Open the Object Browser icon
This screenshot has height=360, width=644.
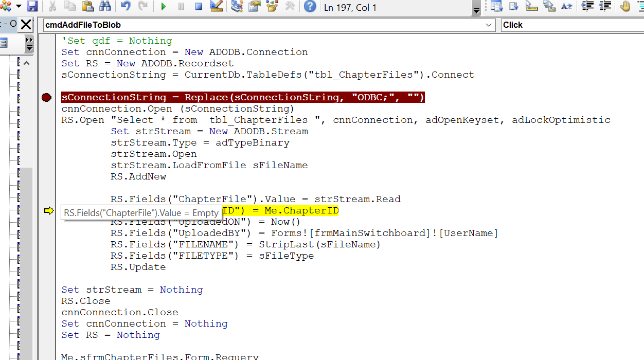(x=272, y=7)
